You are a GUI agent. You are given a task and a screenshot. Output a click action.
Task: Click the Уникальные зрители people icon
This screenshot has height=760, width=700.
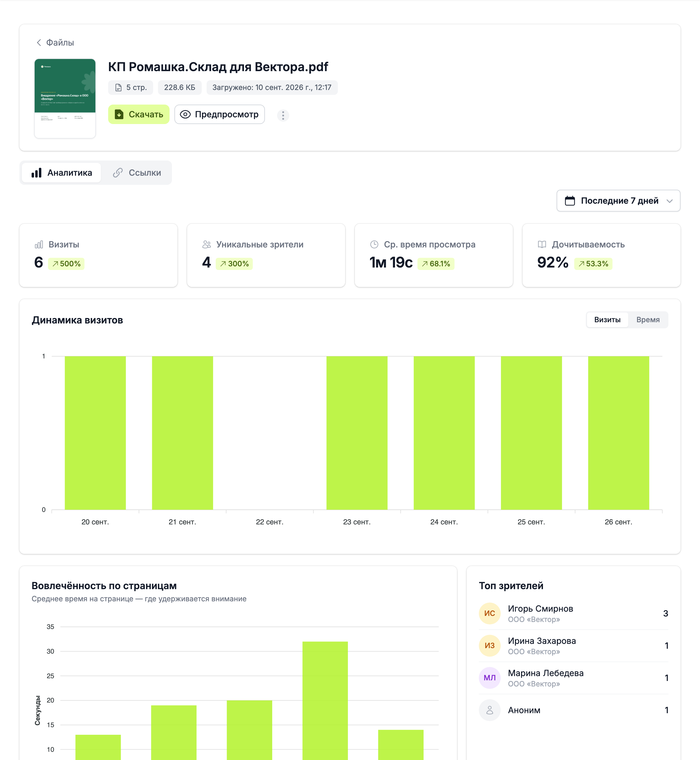point(206,244)
